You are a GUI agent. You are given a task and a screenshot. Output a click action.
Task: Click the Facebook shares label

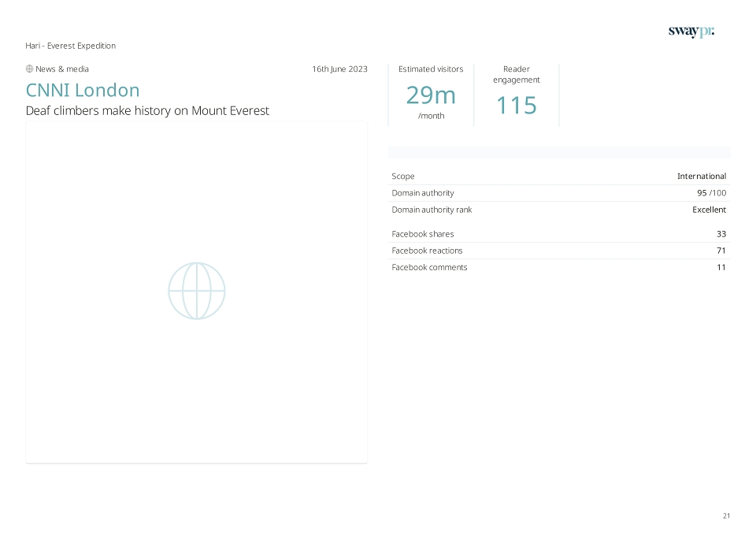pos(422,234)
